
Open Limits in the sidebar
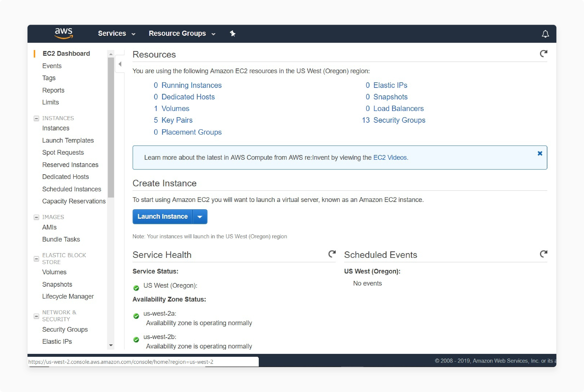51,102
